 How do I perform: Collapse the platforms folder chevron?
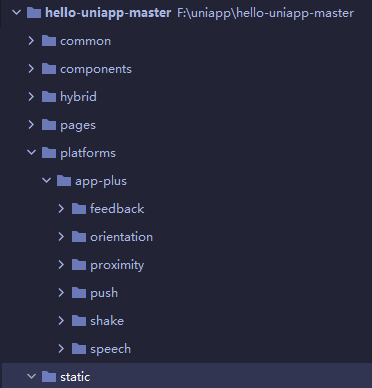click(x=31, y=153)
